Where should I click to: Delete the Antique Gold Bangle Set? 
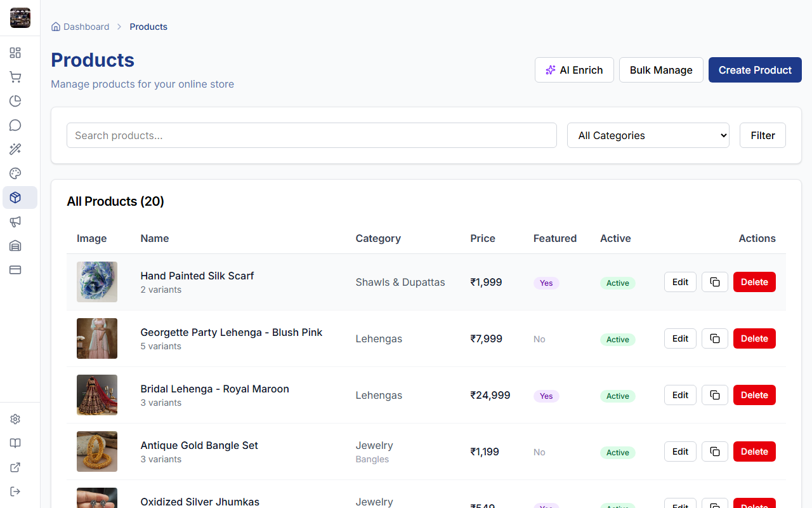(754, 451)
